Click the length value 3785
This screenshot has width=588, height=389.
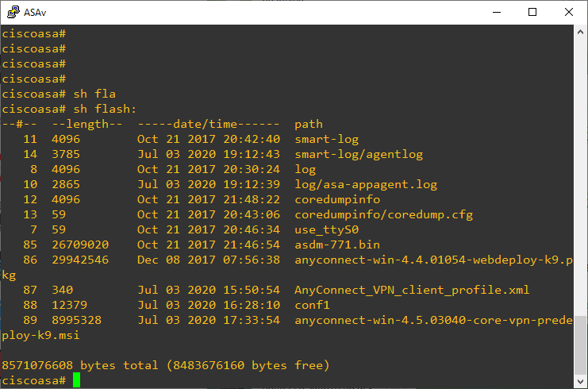pyautogui.click(x=66, y=154)
